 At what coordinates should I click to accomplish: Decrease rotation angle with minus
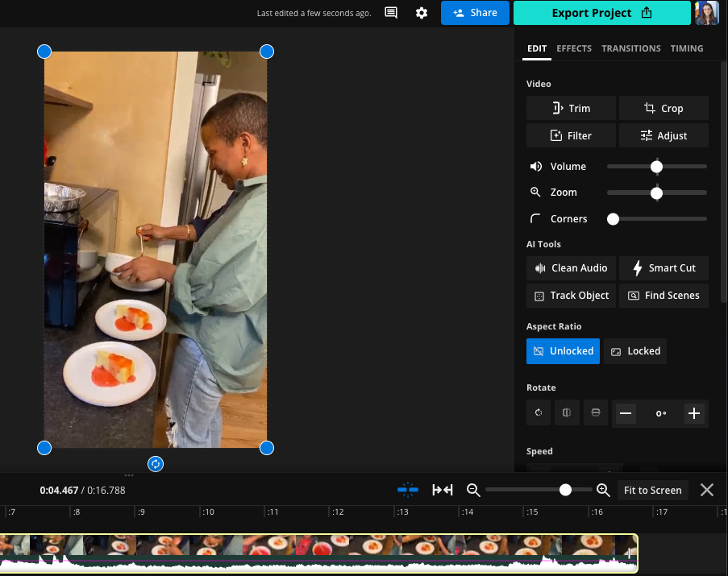click(x=626, y=413)
